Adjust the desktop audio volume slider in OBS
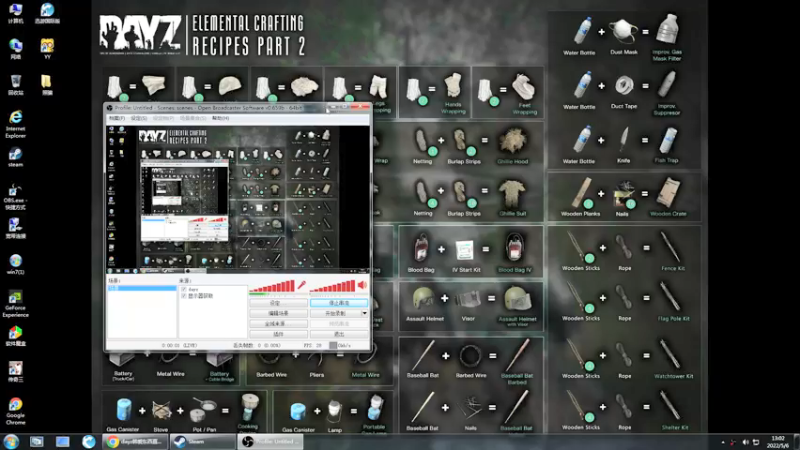800x450 pixels. tap(333, 286)
